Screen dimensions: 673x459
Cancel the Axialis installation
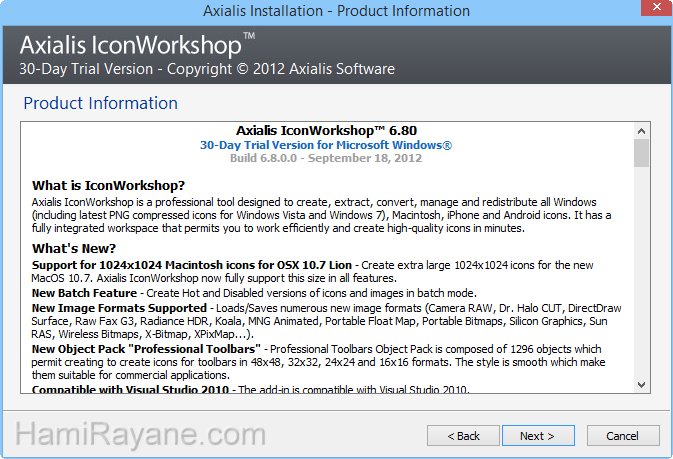(x=623, y=436)
